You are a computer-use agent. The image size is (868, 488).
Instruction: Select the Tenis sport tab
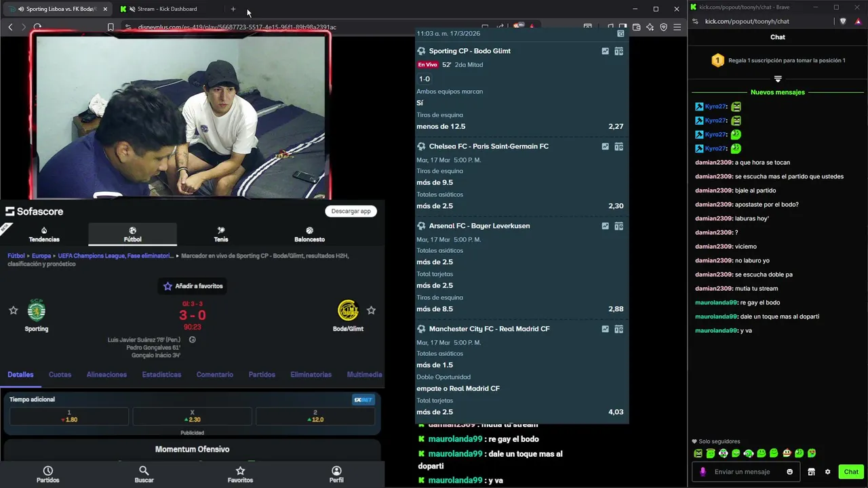click(x=221, y=235)
